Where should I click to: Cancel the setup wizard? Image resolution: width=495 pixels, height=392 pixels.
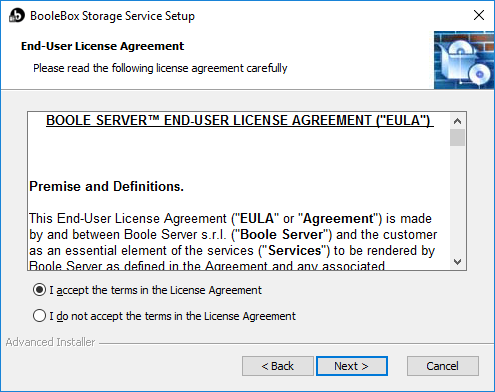click(x=443, y=366)
